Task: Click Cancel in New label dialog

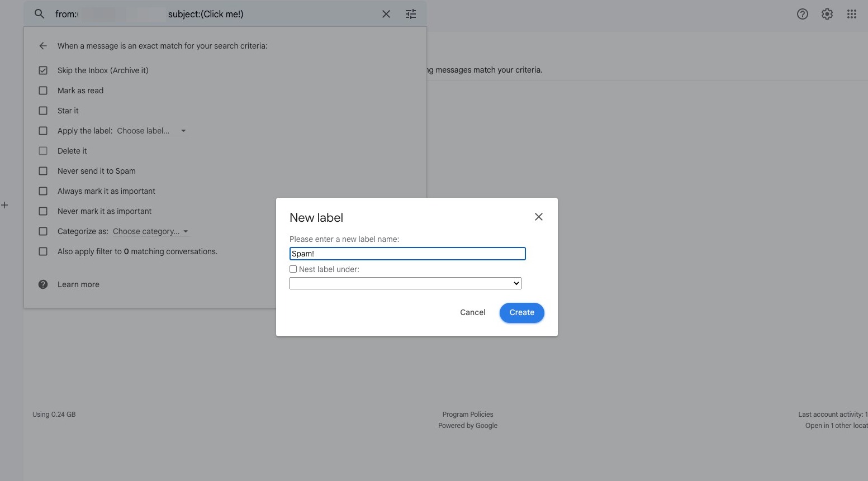Action: tap(472, 312)
